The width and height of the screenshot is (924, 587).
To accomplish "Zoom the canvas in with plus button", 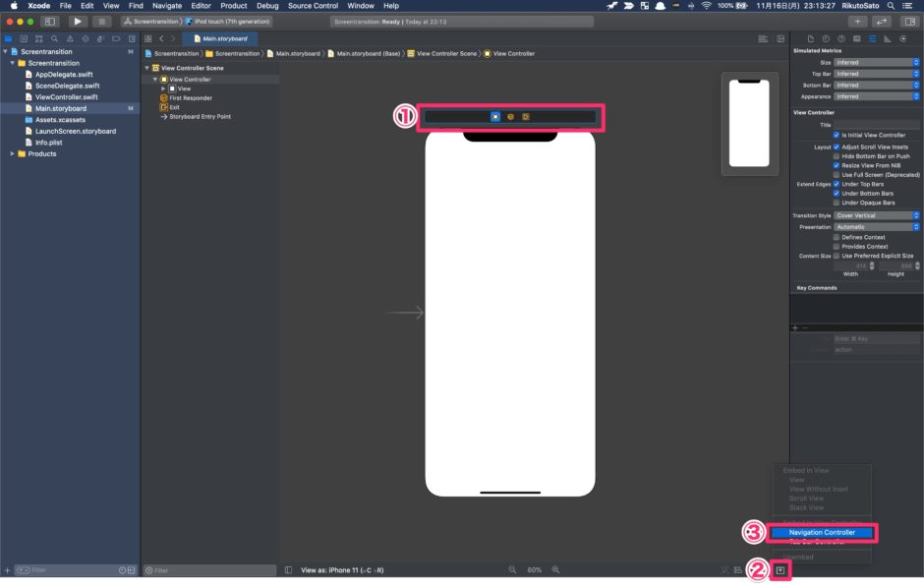I will [x=553, y=569].
